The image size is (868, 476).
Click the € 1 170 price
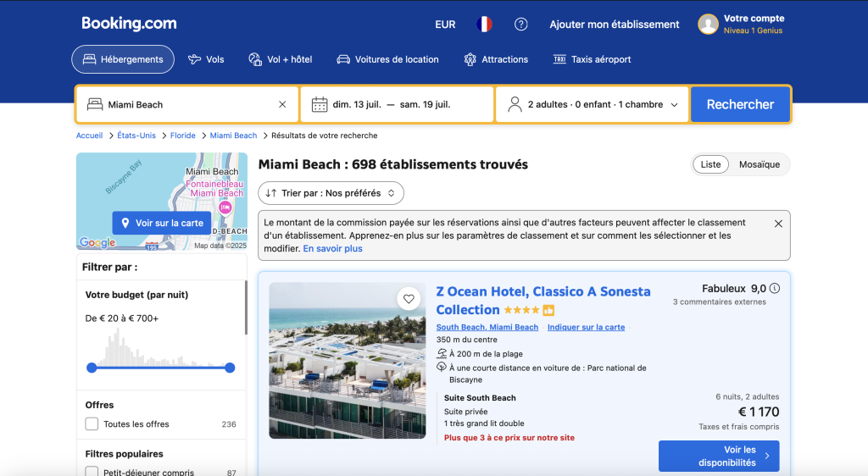pyautogui.click(x=759, y=412)
